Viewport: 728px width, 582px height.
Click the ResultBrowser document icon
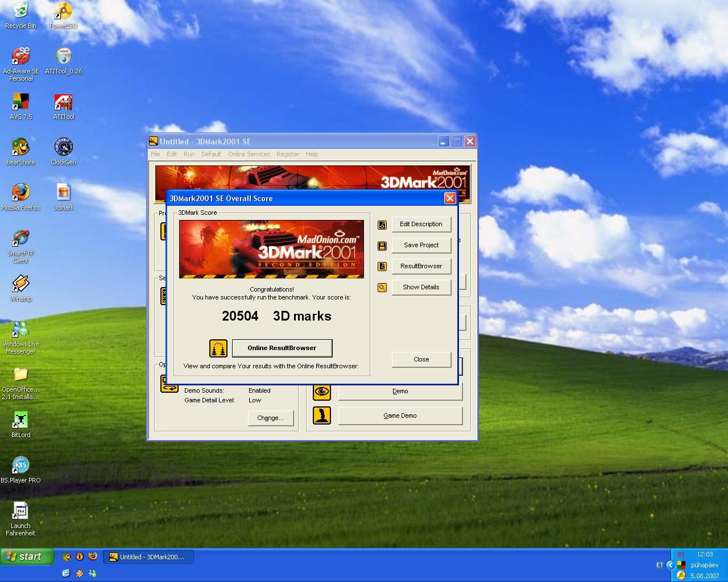click(x=382, y=267)
